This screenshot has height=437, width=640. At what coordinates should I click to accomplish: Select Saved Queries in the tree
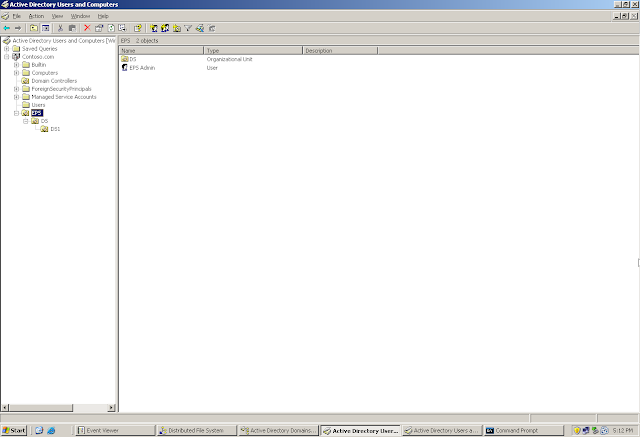tap(40, 49)
